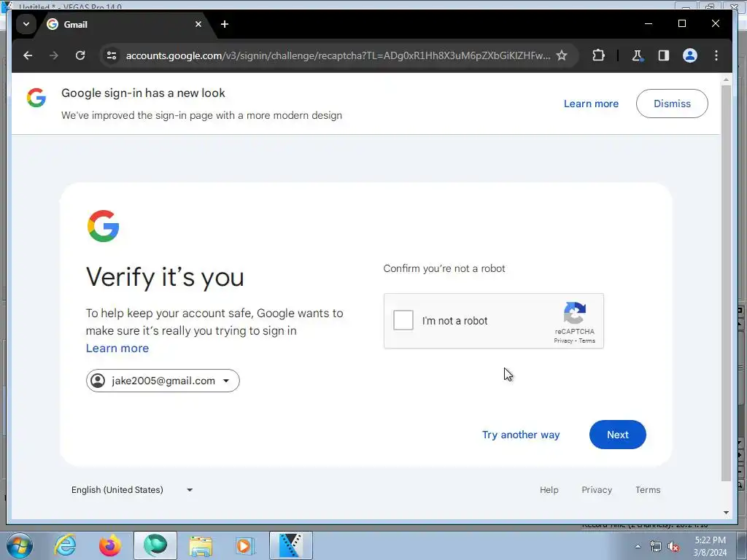Toggle the browser side panel icon
Screen dimensions: 747x560
(x=664, y=55)
